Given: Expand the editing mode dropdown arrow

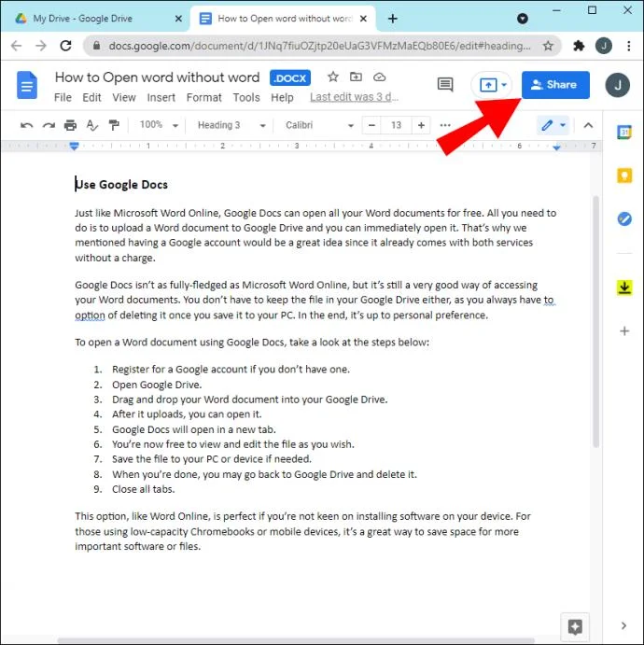Looking at the screenshot, I should [x=563, y=125].
